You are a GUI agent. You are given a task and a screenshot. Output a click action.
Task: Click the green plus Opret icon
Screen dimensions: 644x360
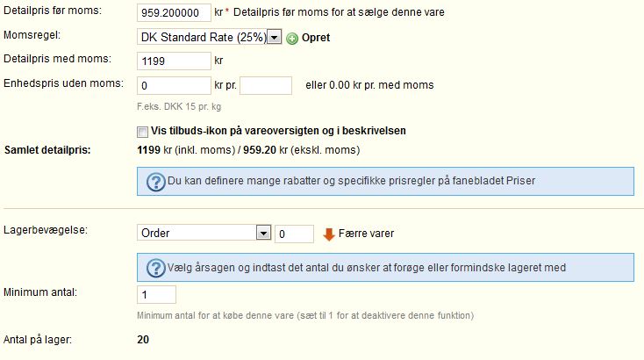[x=292, y=39]
